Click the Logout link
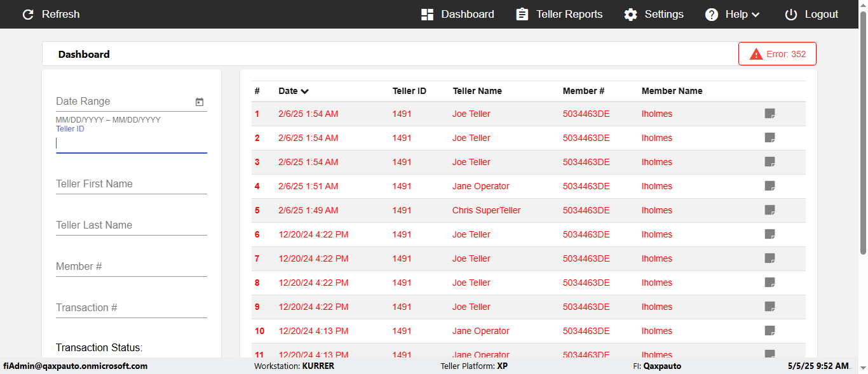Screen dimensions: 868x374 point(821,15)
